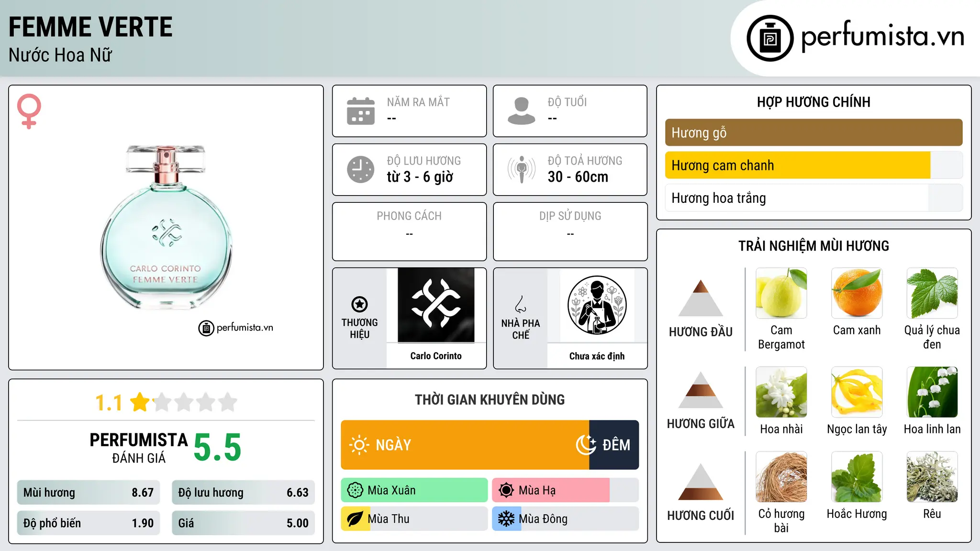The height and width of the screenshot is (551, 980).
Task: Click the summer sun season icon
Action: (x=506, y=490)
